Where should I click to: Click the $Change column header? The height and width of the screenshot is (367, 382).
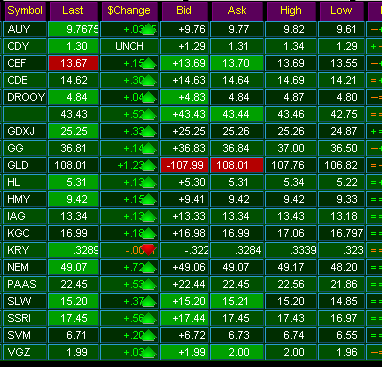click(129, 11)
